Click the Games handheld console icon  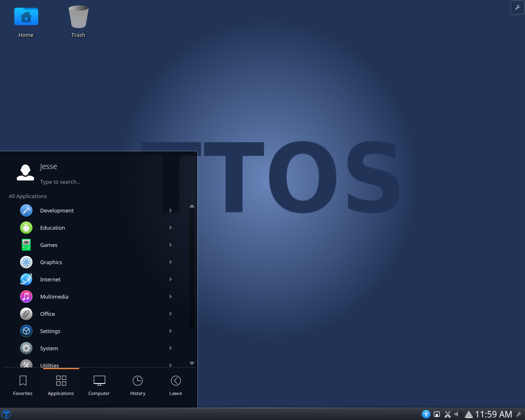pos(26,245)
